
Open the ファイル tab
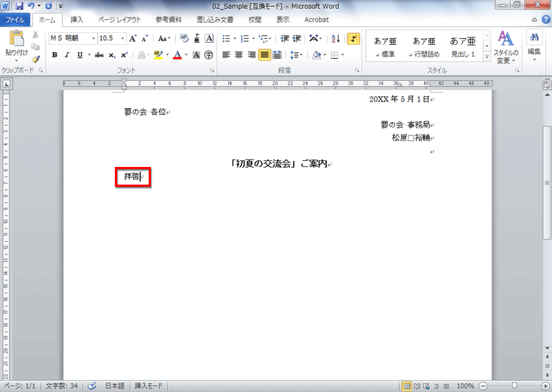[15, 20]
